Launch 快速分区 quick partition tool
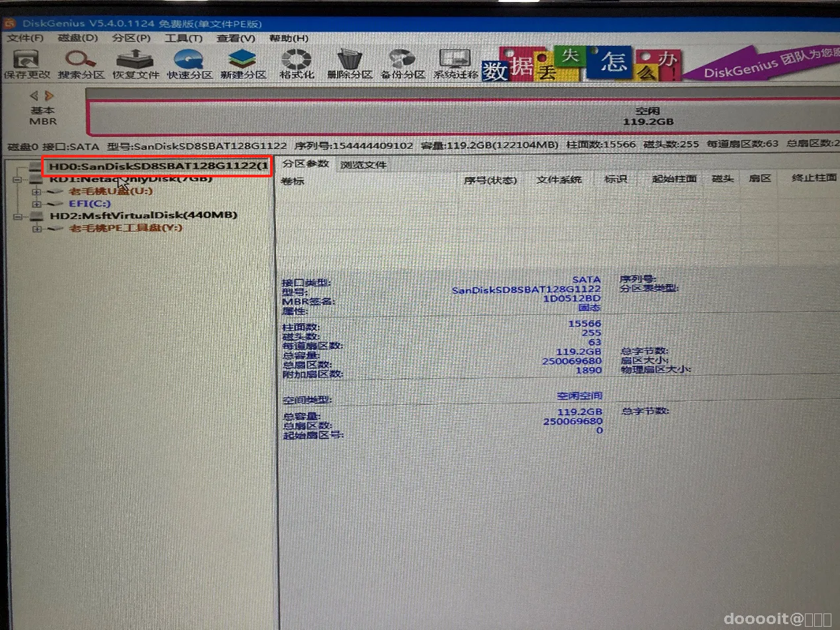This screenshot has width=840, height=630. (x=189, y=64)
